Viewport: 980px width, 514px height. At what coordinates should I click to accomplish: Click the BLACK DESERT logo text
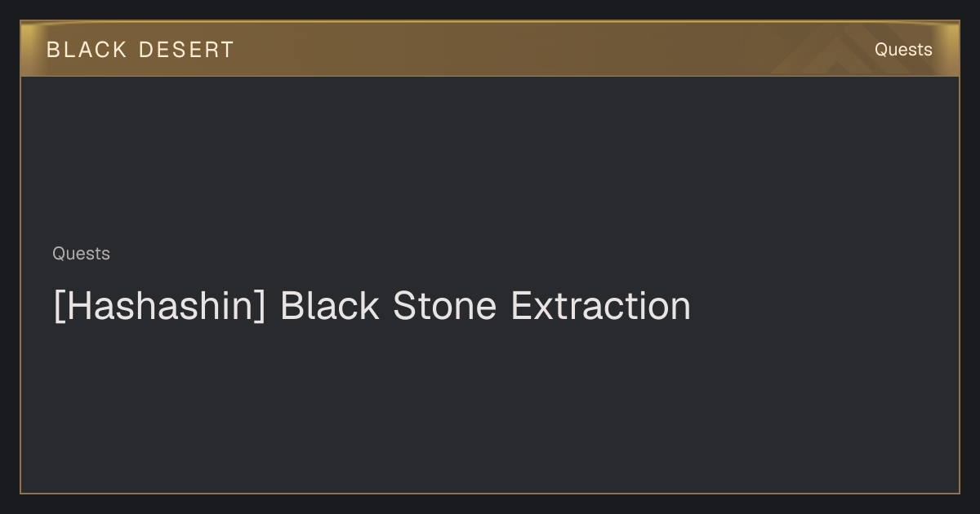[x=140, y=50]
